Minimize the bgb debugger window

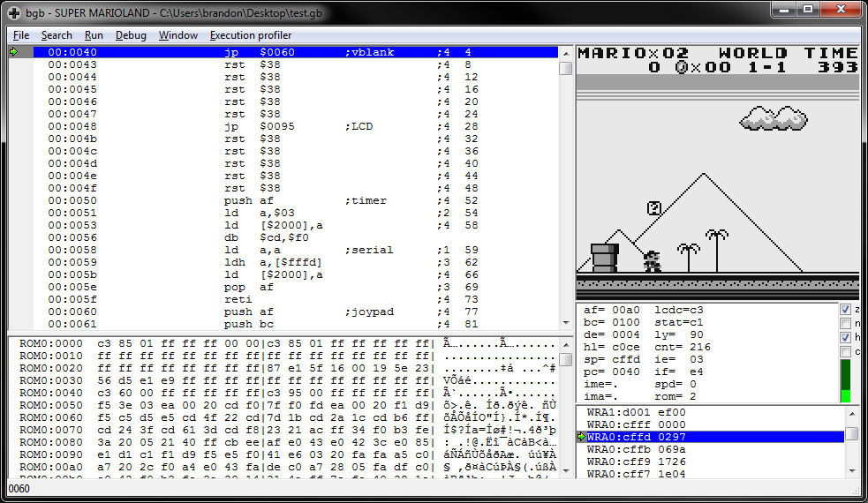click(784, 10)
